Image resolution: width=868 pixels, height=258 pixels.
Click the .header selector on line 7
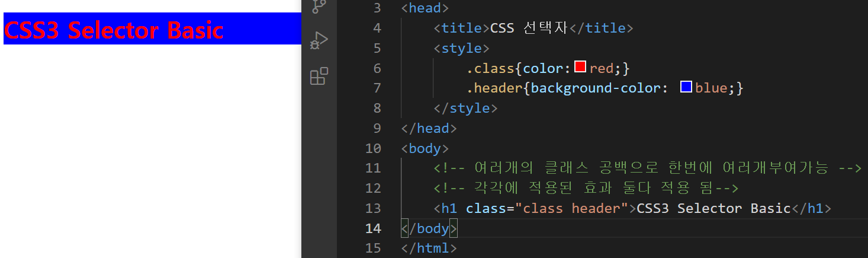(x=494, y=88)
